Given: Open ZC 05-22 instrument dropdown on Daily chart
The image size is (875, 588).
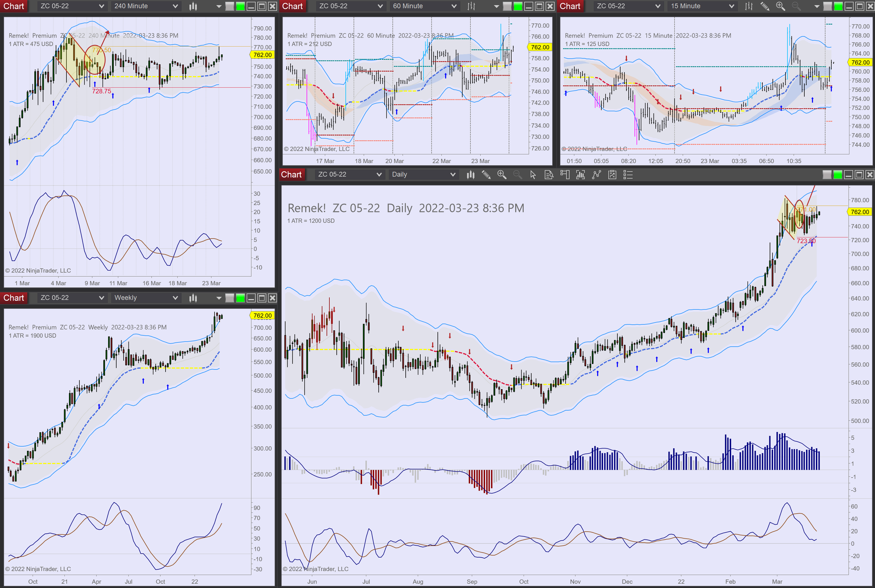Looking at the screenshot, I should coord(349,175).
